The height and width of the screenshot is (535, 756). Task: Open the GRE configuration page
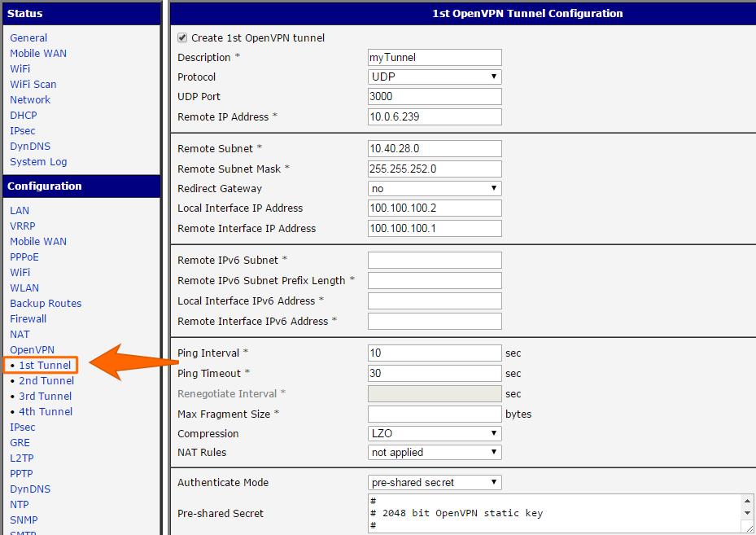(x=20, y=442)
